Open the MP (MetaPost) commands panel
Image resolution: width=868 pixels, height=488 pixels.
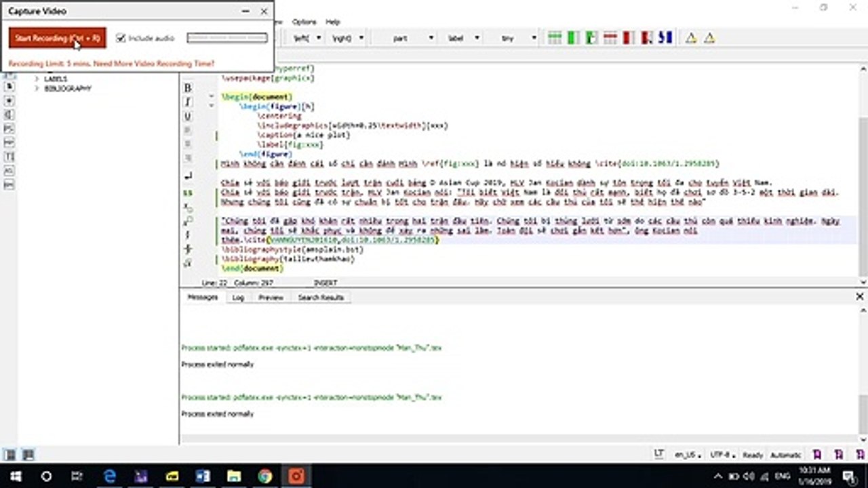pyautogui.click(x=9, y=142)
